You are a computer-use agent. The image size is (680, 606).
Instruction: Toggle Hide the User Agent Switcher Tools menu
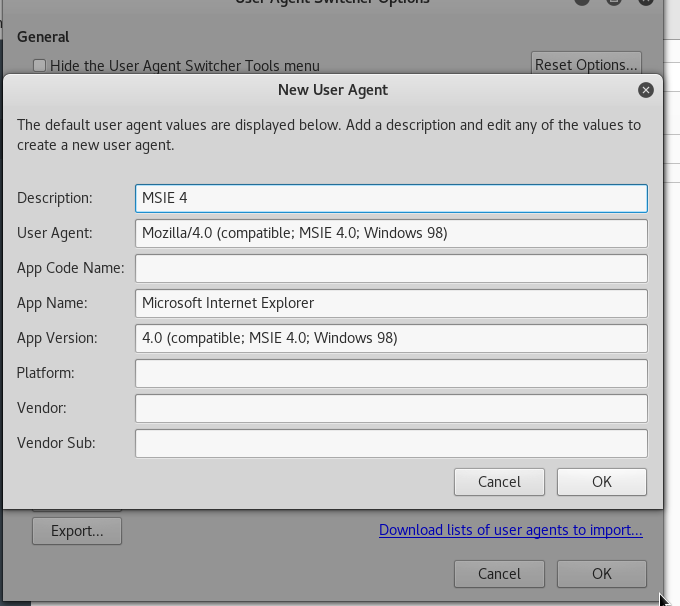(40, 66)
